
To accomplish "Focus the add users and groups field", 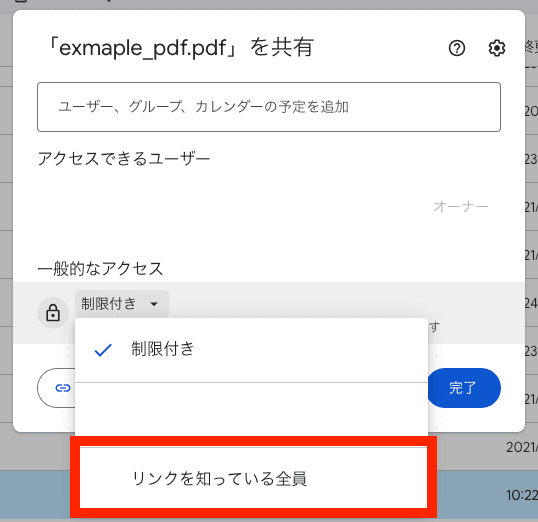I will point(269,107).
